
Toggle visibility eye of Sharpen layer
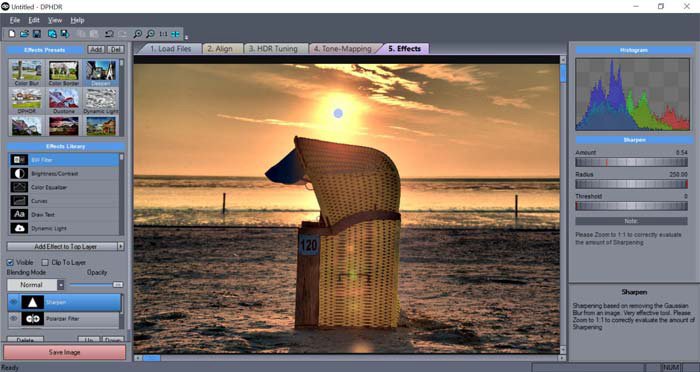[x=13, y=302]
